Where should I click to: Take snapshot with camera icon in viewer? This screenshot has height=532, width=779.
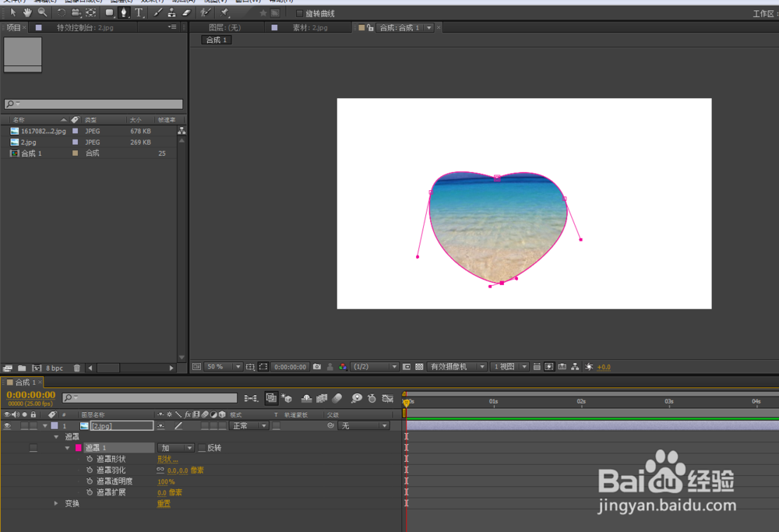(317, 367)
